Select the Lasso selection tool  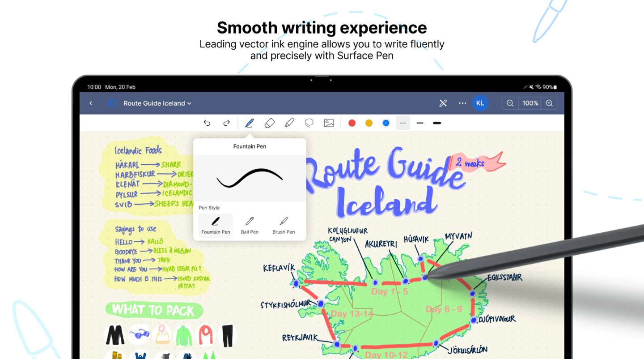point(309,123)
